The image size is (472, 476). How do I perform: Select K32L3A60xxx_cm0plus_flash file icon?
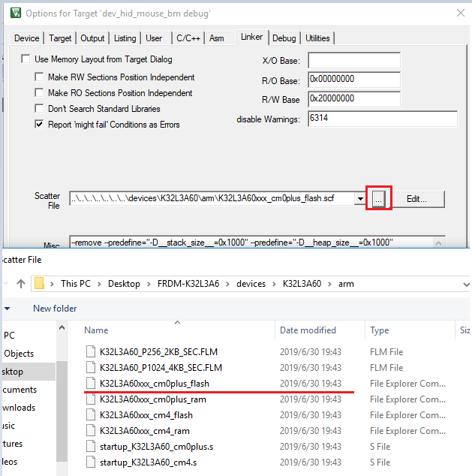pos(91,384)
